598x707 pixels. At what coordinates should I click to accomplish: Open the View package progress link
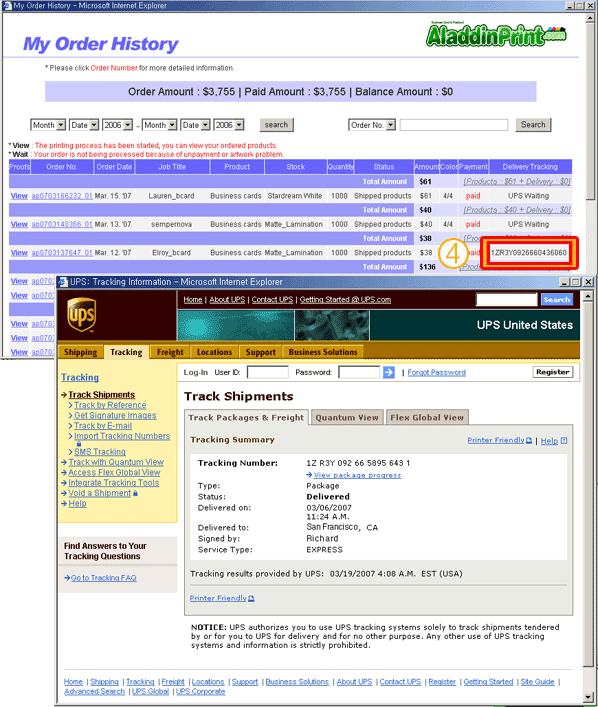357,475
